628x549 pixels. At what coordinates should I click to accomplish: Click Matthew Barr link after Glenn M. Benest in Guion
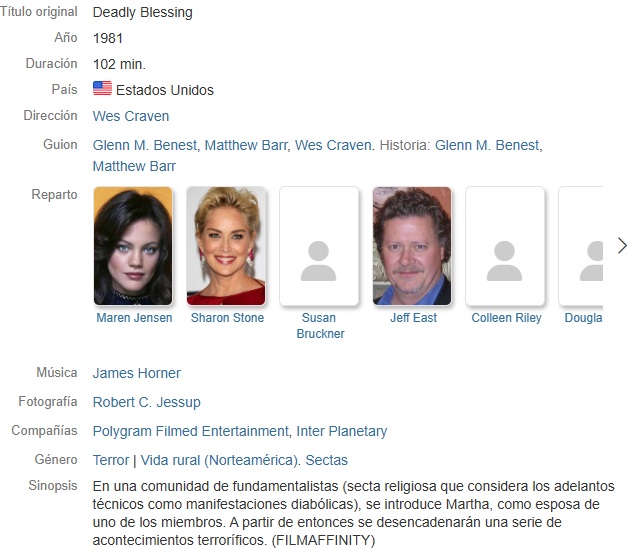tap(246, 145)
